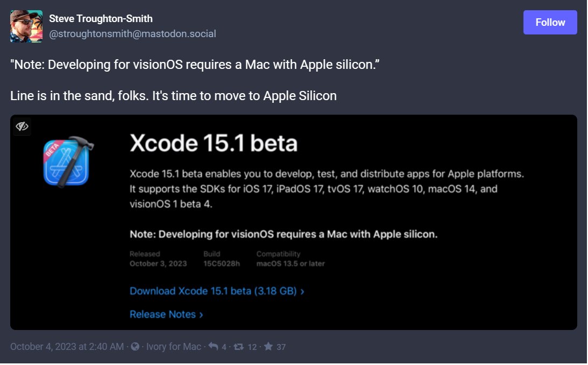
Task: Click the Xcode 15.1 beta heading in image
Action: click(214, 143)
